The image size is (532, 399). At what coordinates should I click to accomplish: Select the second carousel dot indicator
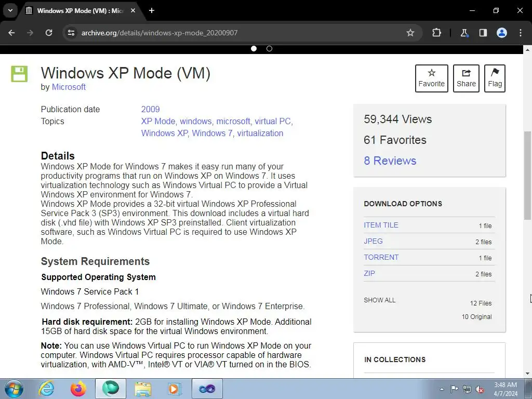(270, 48)
